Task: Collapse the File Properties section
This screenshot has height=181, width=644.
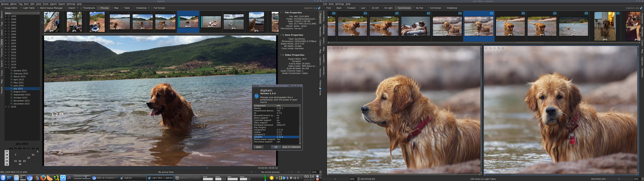Action: [281, 13]
